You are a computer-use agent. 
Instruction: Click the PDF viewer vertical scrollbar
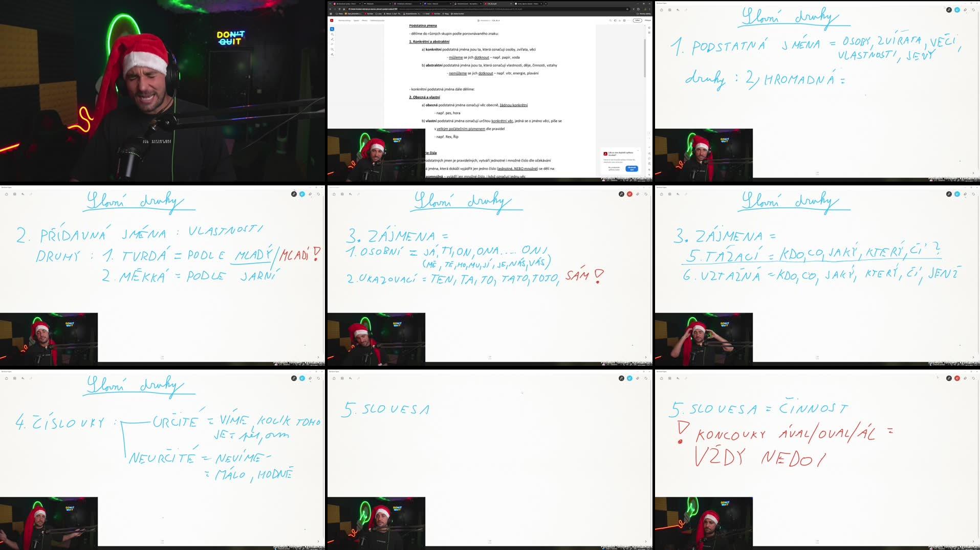click(x=645, y=57)
